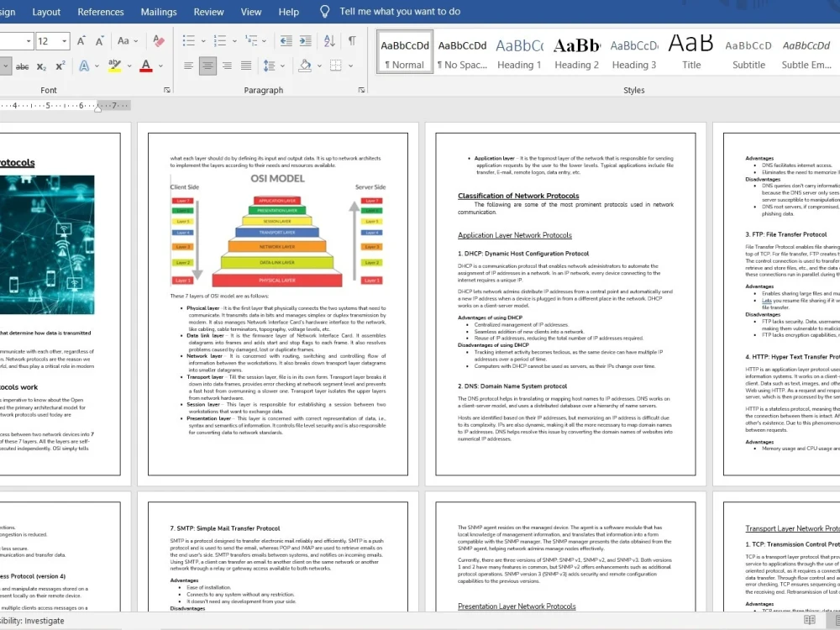Expand shading color dropdown arrow
Image resolution: width=840 pixels, height=630 pixels.
point(319,66)
